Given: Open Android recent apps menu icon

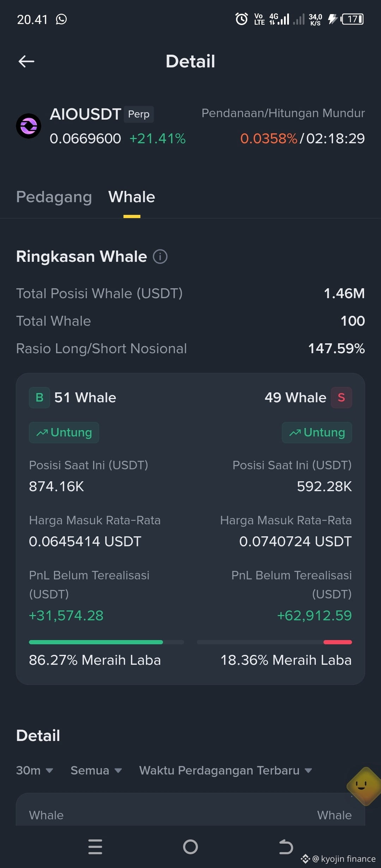Looking at the screenshot, I should coord(95,847).
